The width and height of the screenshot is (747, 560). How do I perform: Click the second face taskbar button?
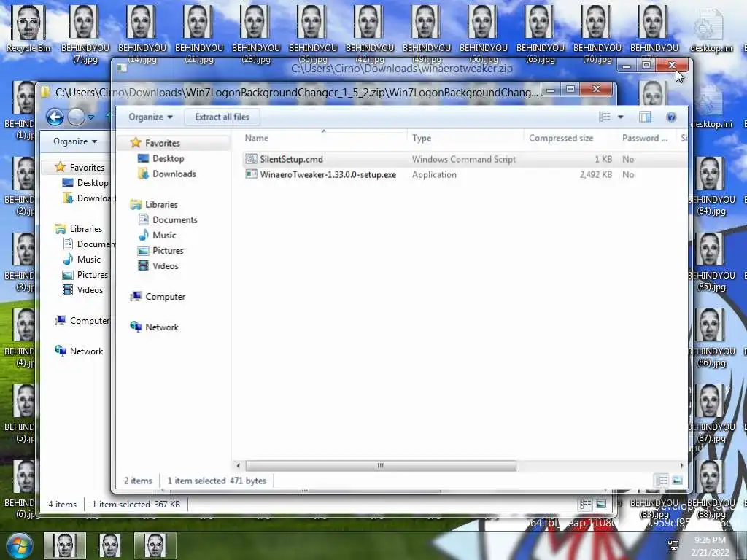110,545
